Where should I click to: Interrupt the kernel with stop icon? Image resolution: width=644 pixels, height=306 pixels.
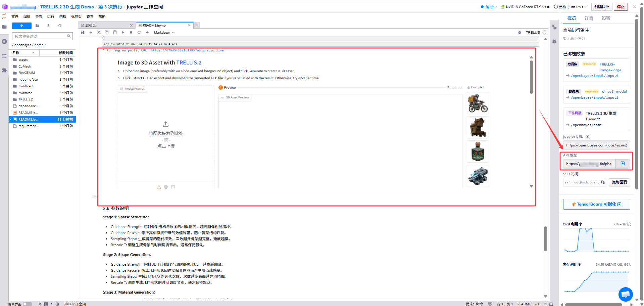click(x=131, y=33)
